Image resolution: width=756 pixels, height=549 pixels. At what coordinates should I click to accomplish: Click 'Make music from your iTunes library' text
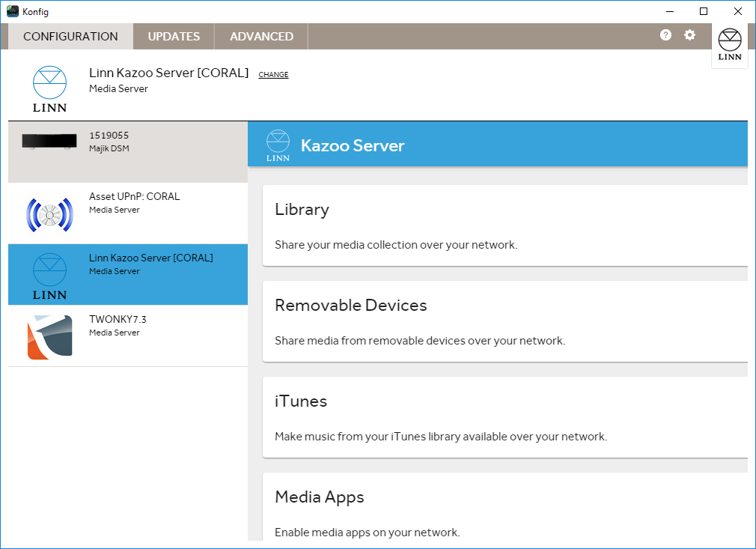441,437
